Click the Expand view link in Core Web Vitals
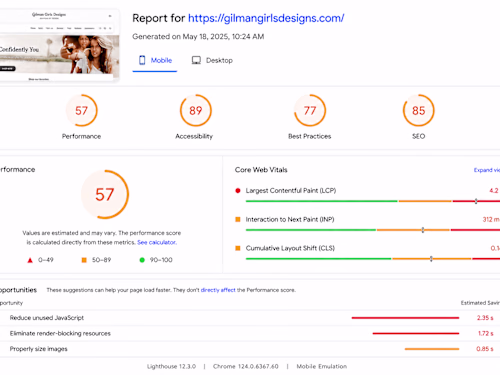This screenshot has height=375, width=500. coord(487,170)
